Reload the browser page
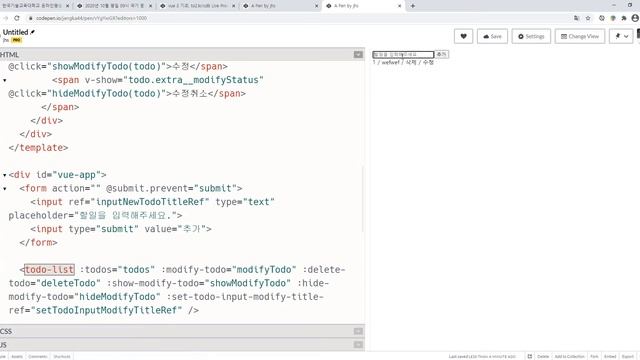Screen dimensions: 640x360 pyautogui.click(x=17, y=18)
